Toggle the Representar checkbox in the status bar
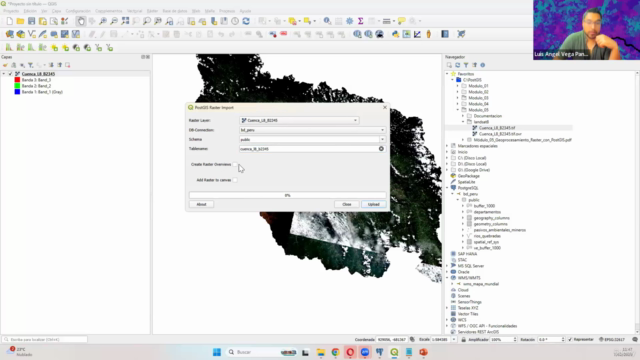 [570, 340]
